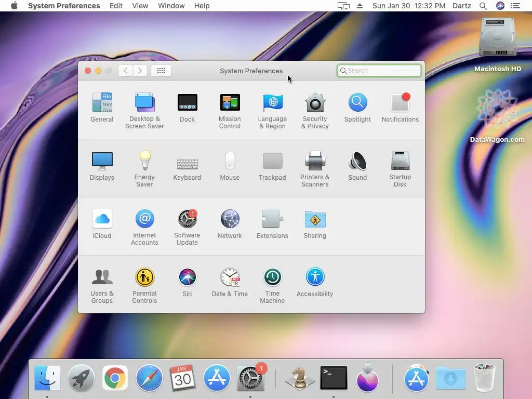
Task: Open Parental Controls preferences
Action: [x=144, y=285]
